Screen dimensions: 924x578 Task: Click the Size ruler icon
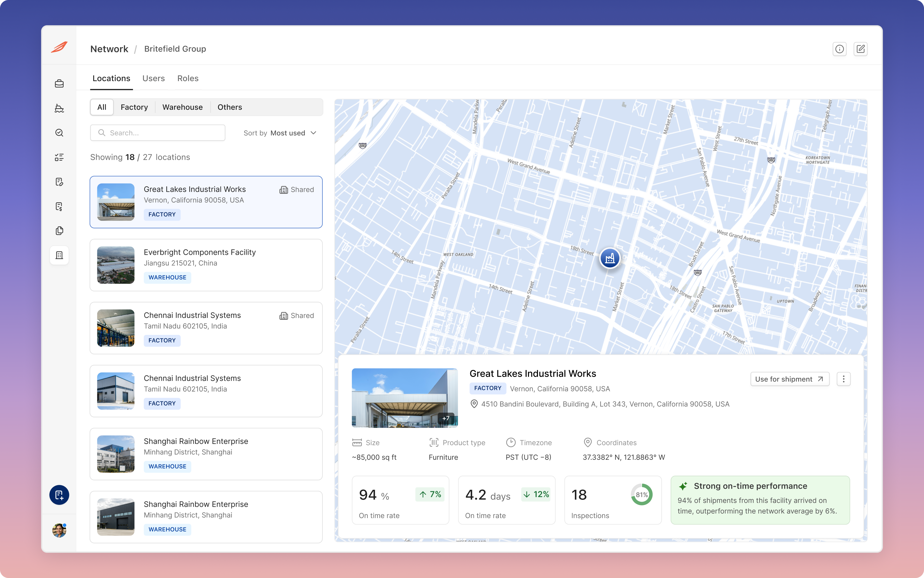[357, 443]
